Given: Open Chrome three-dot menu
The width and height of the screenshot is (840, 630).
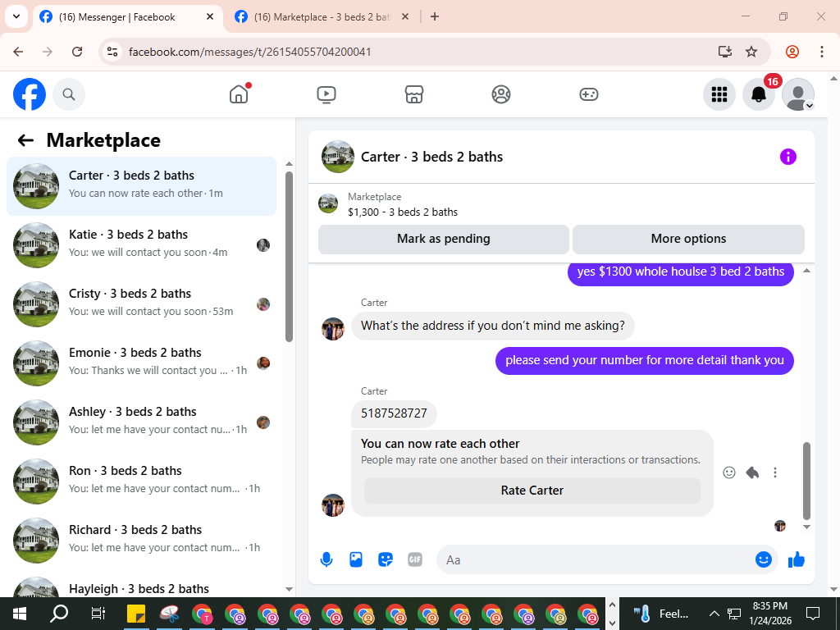Looking at the screenshot, I should tap(822, 52).
